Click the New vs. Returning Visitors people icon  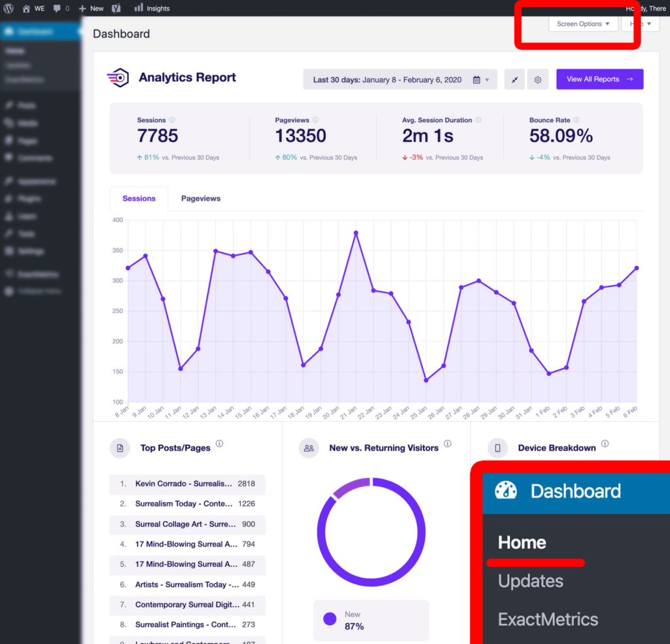click(x=309, y=448)
